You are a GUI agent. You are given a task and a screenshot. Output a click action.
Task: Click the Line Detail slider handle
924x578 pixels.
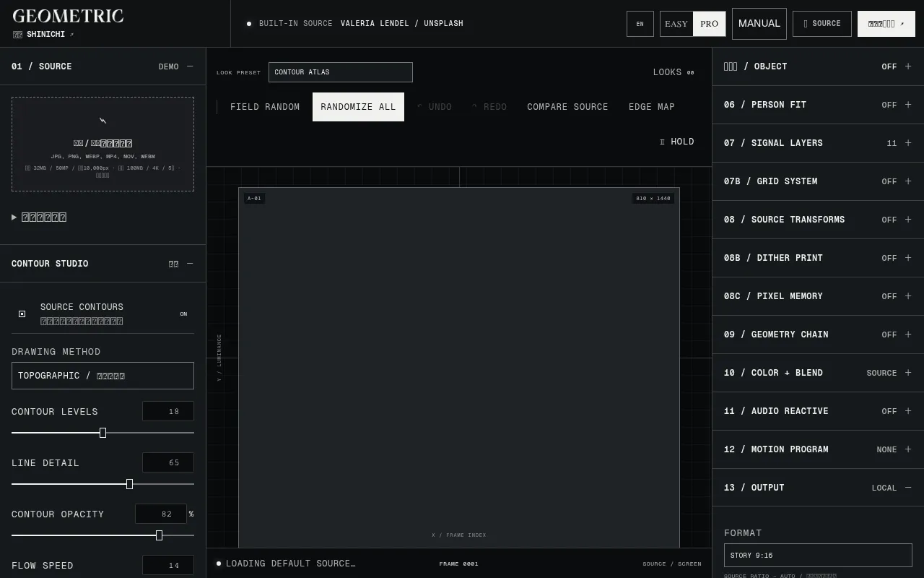click(129, 484)
